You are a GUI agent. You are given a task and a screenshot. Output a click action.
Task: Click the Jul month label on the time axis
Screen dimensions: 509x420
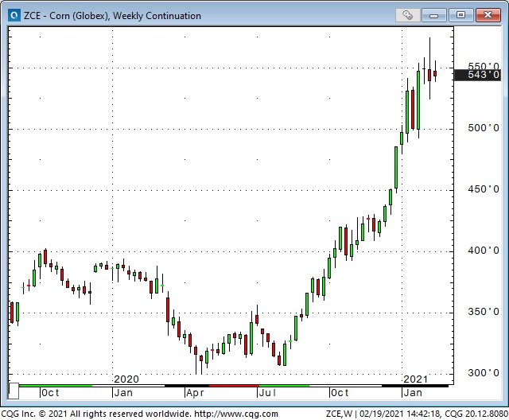click(x=267, y=393)
